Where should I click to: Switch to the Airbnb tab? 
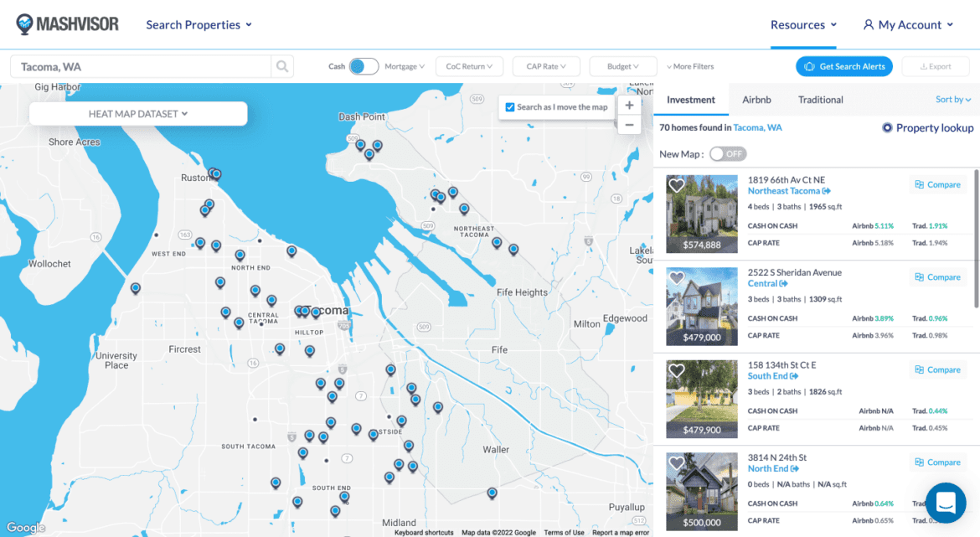756,99
